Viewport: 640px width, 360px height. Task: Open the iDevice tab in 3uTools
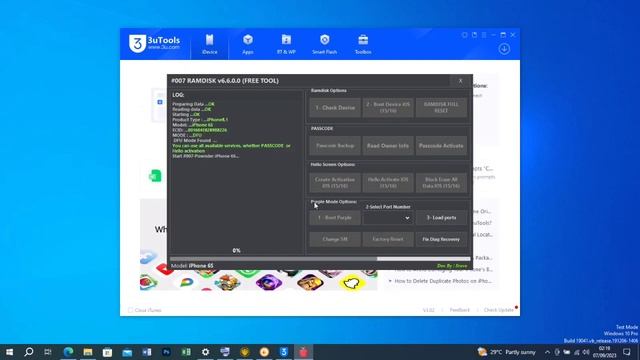click(x=209, y=44)
